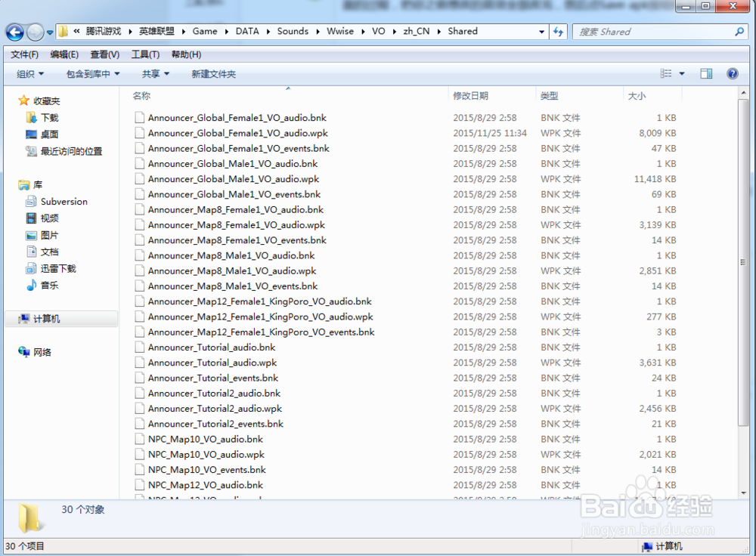The image size is (756, 556).
Task: Click the 新建文件夹 button
Action: pos(214,74)
